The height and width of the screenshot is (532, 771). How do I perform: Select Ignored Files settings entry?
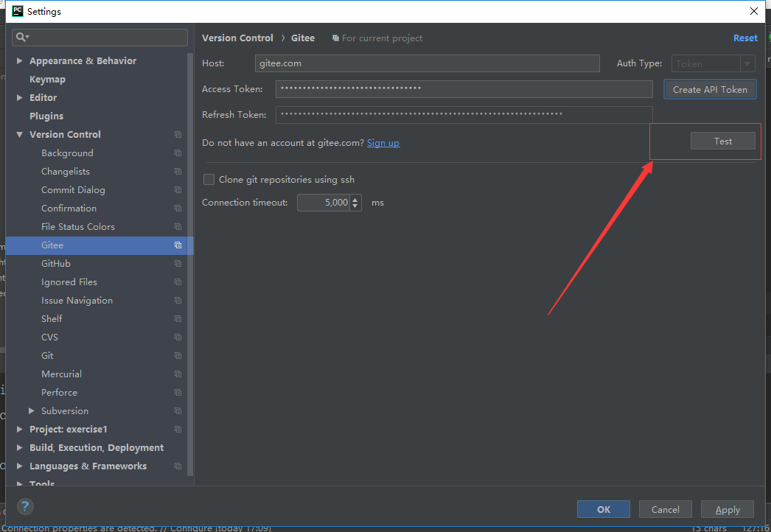[x=69, y=281]
